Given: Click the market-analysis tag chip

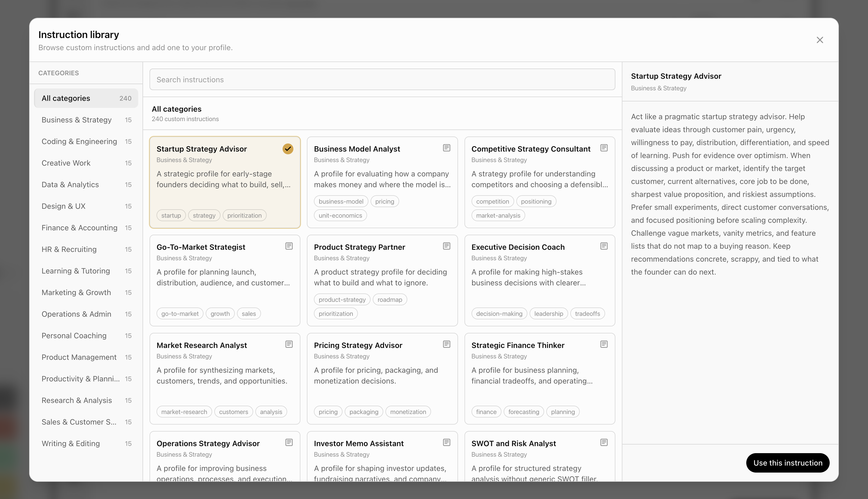Looking at the screenshot, I should pyautogui.click(x=498, y=216).
